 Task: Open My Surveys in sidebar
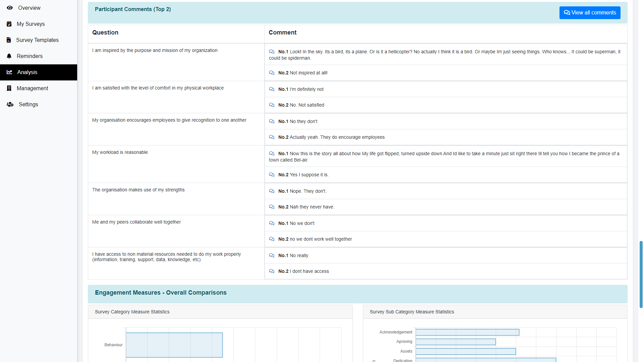point(39,24)
